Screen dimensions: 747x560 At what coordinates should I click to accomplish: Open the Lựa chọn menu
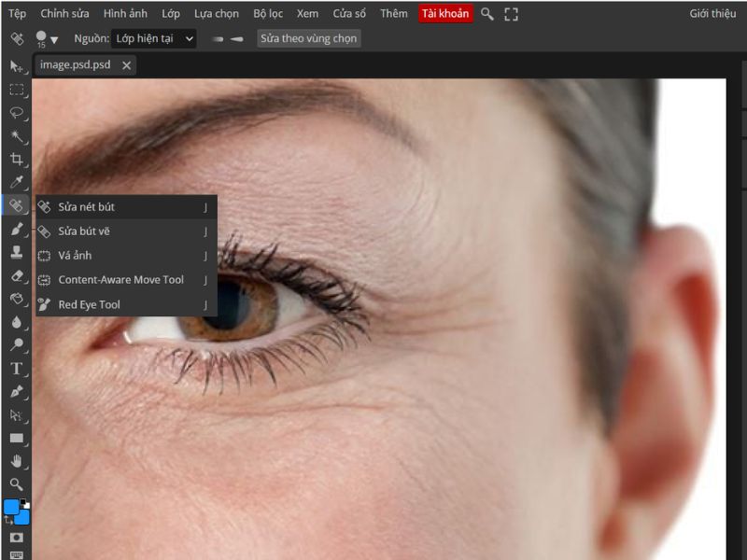point(217,13)
